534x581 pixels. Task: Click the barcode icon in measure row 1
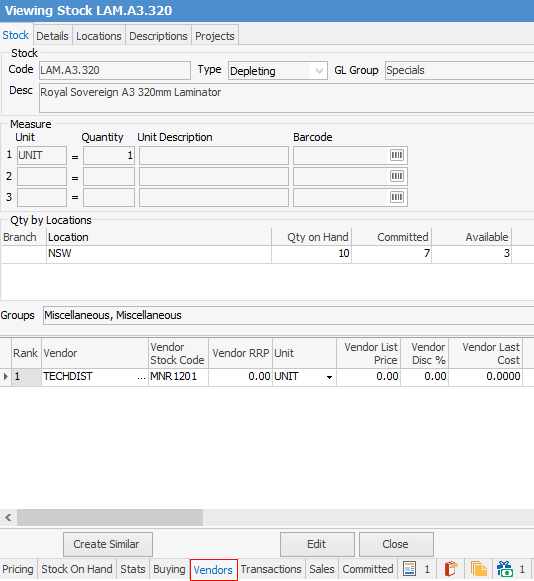[397, 155]
